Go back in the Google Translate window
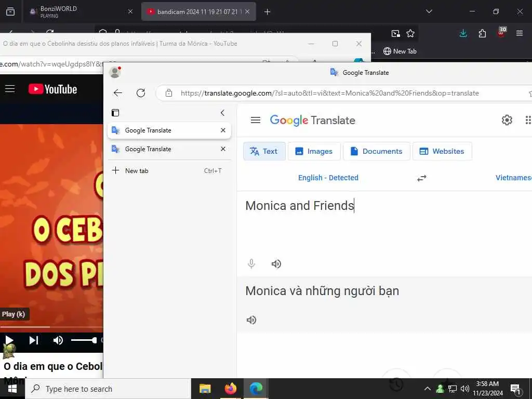532x399 pixels. pyautogui.click(x=118, y=93)
